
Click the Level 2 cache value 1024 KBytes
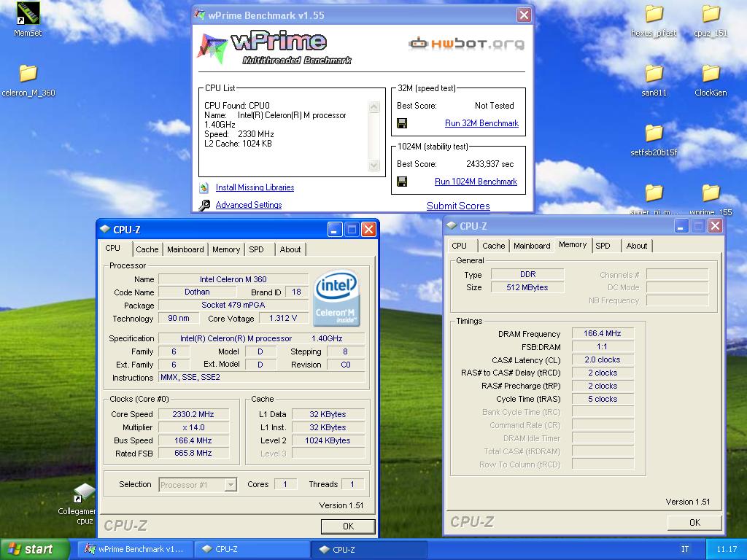[x=328, y=440]
